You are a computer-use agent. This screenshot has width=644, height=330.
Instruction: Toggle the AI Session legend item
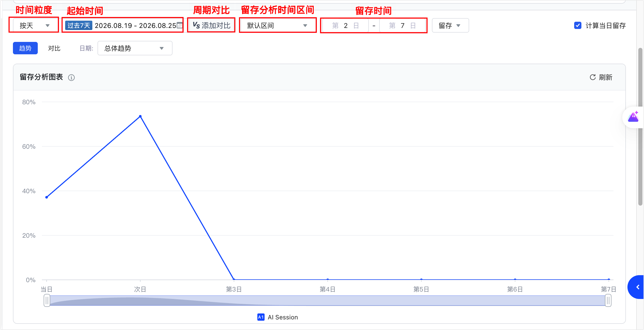click(278, 317)
